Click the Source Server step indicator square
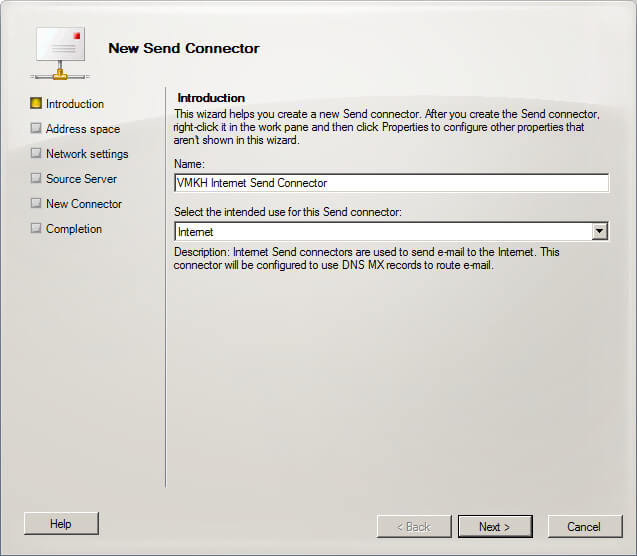Image resolution: width=637 pixels, height=556 pixels. point(36,178)
